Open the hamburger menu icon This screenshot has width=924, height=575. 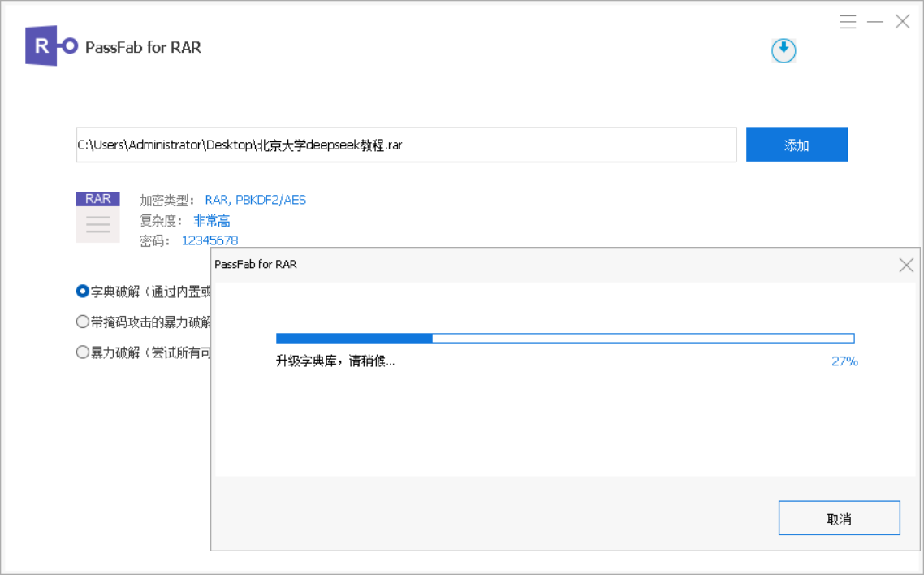coord(848,23)
